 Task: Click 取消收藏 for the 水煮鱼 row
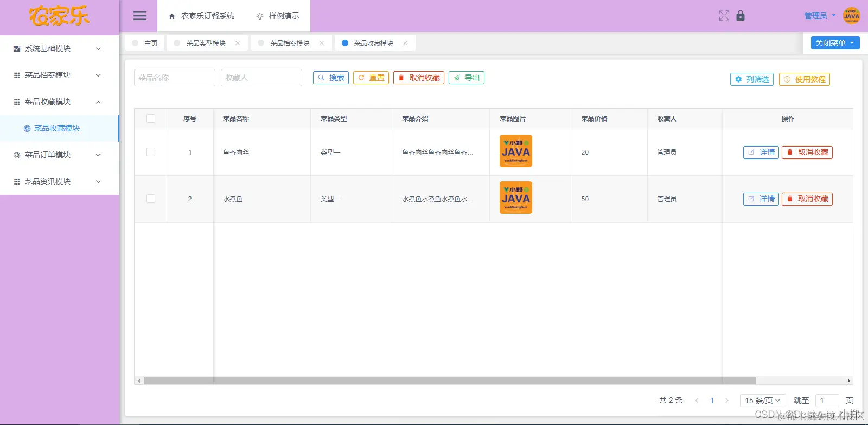(807, 199)
